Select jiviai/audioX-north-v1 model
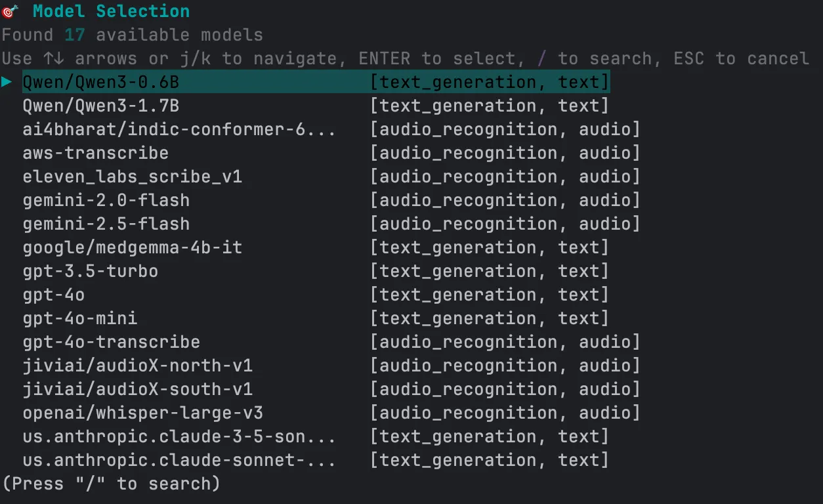 pyautogui.click(x=331, y=366)
